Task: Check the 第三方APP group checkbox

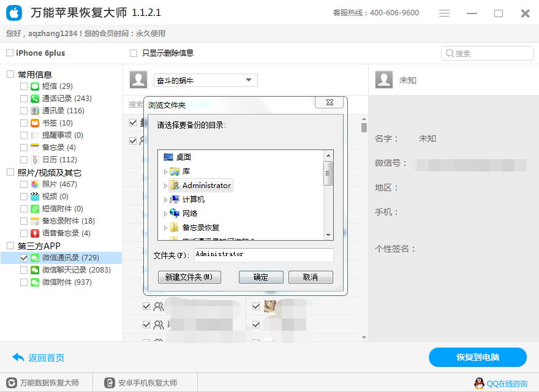Action: pos(10,246)
